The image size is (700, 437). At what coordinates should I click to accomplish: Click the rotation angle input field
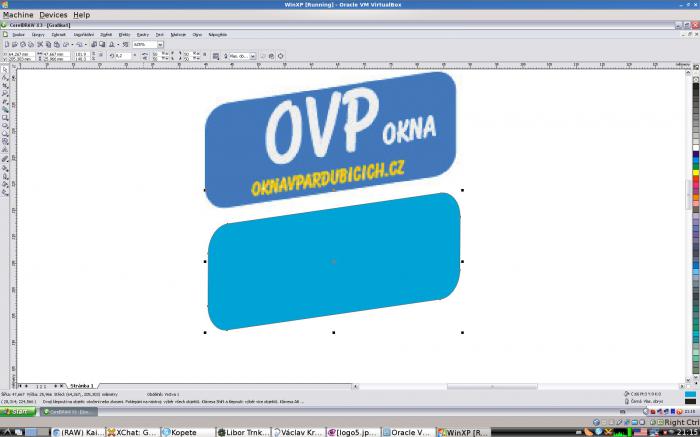coord(122,56)
